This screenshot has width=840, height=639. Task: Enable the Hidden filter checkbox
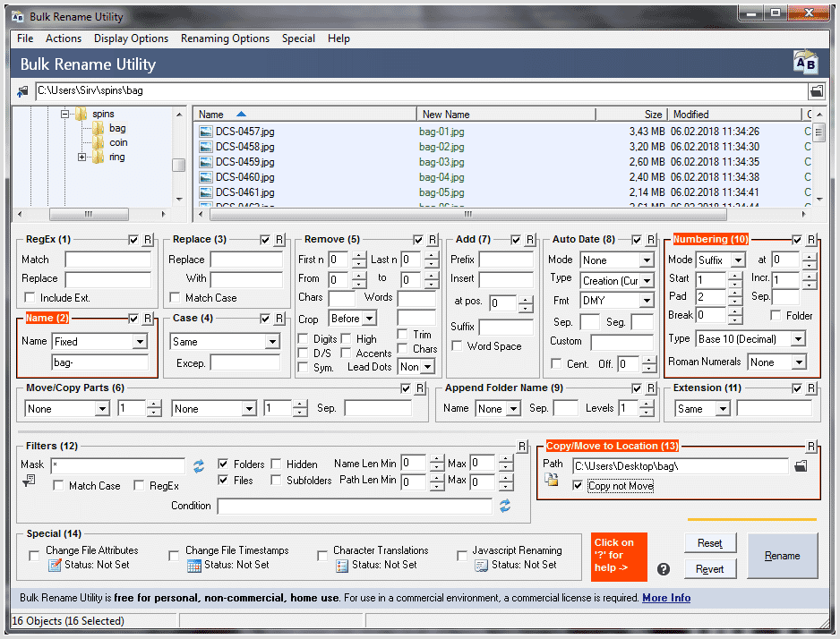point(276,464)
